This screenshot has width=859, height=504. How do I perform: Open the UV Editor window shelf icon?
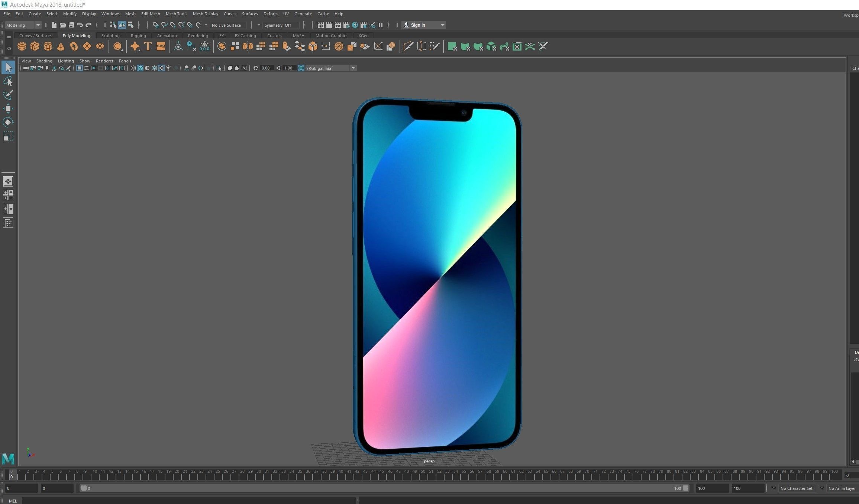517,46
